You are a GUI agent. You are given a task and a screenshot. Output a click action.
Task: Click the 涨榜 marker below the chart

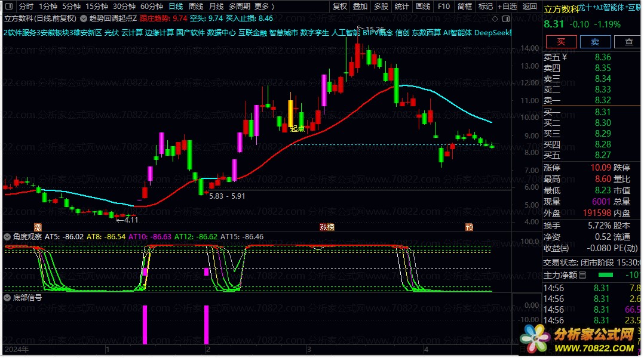tap(327, 227)
